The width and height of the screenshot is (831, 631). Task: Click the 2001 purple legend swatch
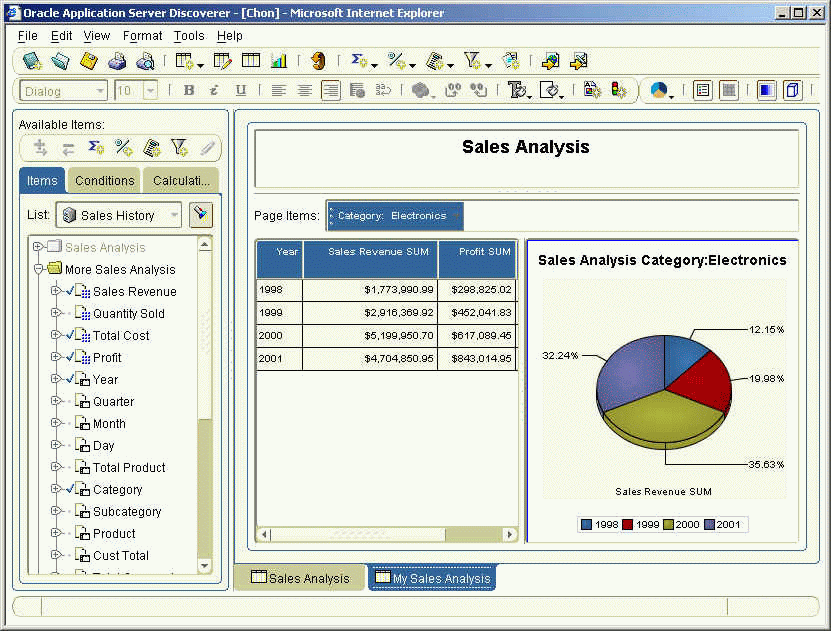tap(709, 525)
